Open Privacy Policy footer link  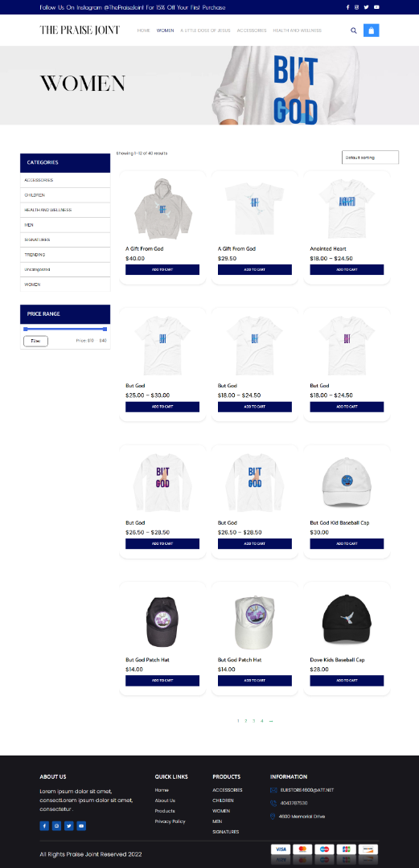(170, 821)
